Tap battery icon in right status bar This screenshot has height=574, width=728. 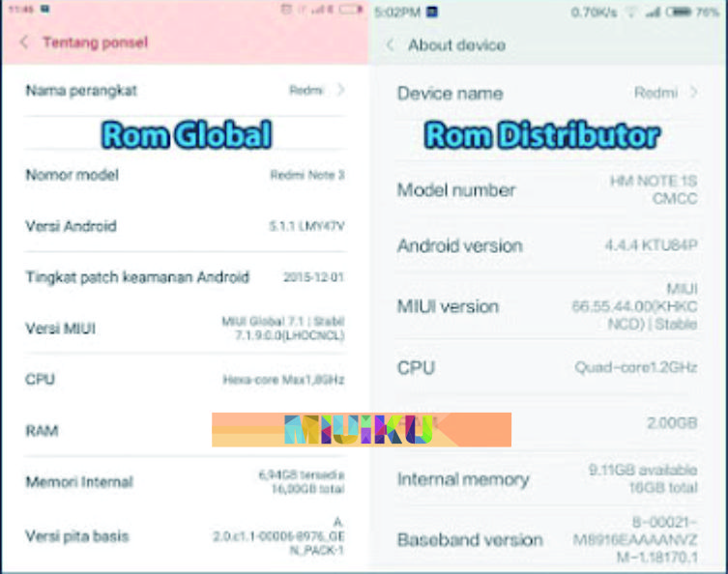point(679,12)
